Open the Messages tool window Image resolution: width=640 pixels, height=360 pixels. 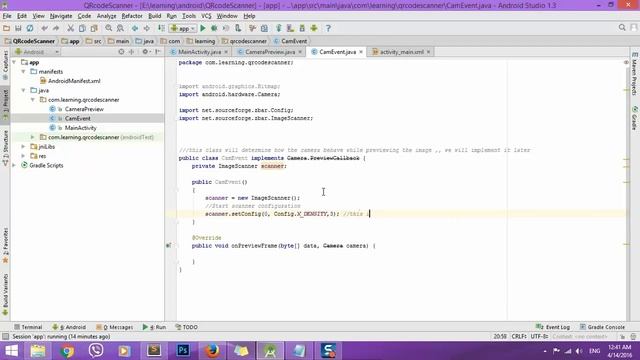(x=114, y=327)
